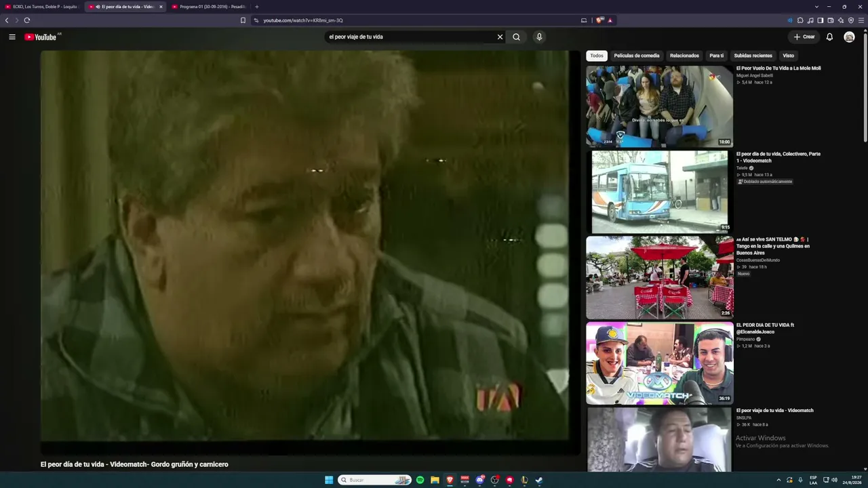
Task: Select the 'Relacionados' filter chip
Action: [x=684, y=56]
